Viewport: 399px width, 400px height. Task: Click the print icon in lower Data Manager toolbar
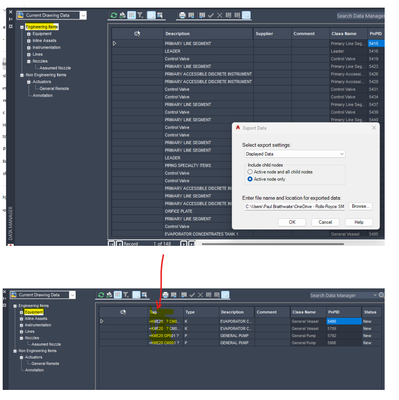coord(165,295)
